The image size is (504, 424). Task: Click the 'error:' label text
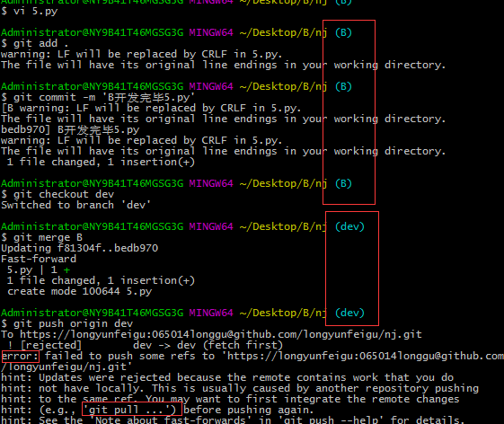click(20, 356)
